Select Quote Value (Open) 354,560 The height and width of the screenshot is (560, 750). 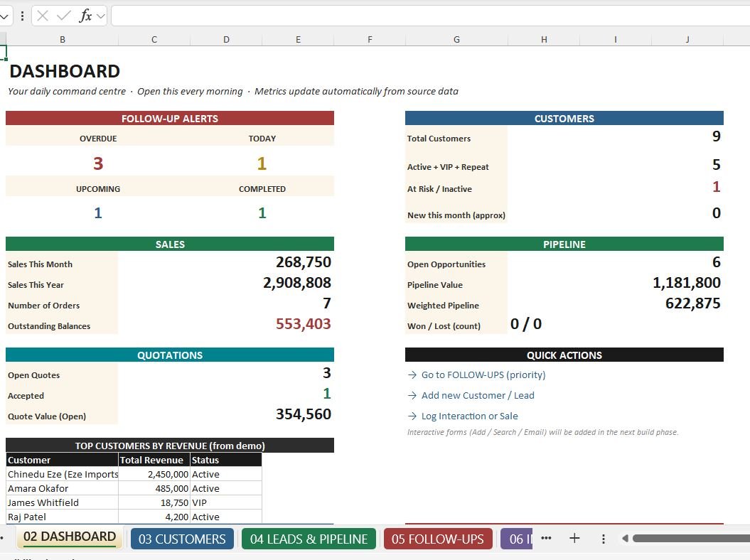[304, 414]
